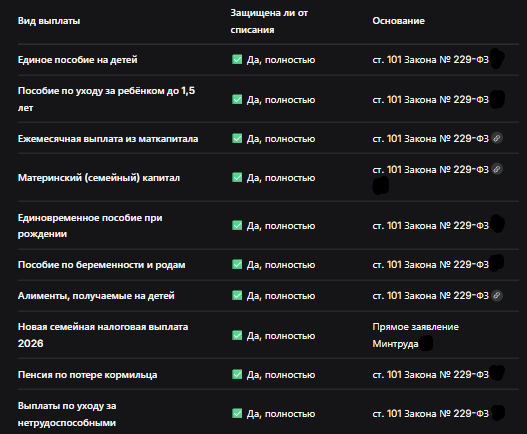Open Прямое заявление Минтруда reference

415,335
